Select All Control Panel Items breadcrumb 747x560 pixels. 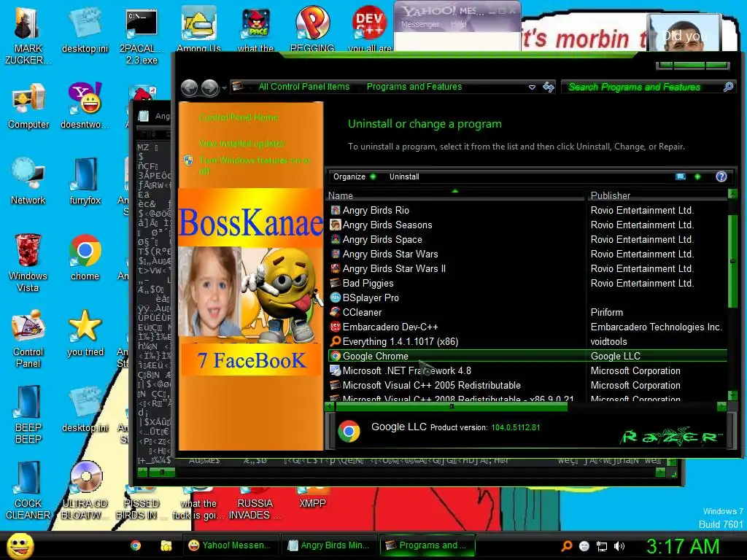[x=304, y=87]
